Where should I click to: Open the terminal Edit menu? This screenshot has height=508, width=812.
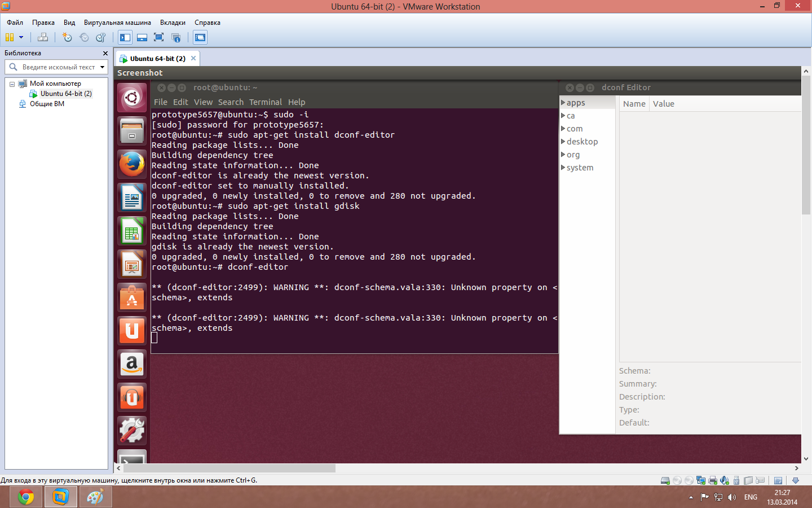pos(180,102)
